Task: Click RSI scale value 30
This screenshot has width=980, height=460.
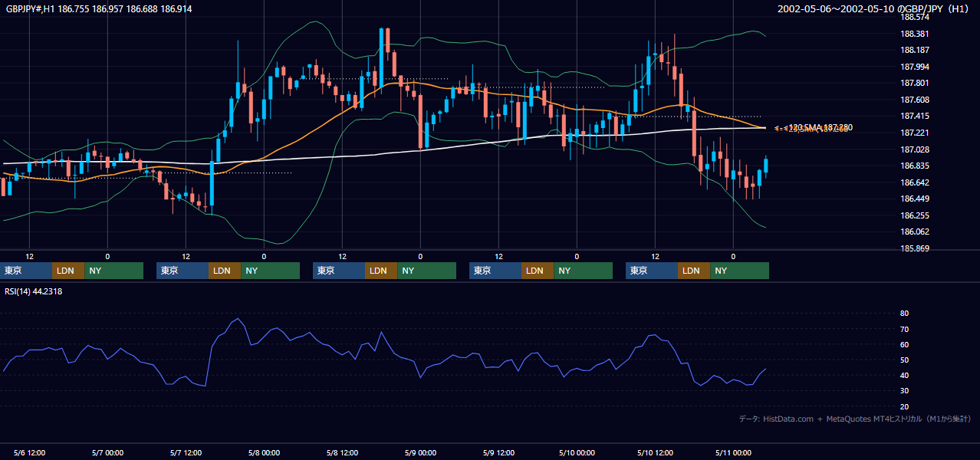Action: click(905, 391)
